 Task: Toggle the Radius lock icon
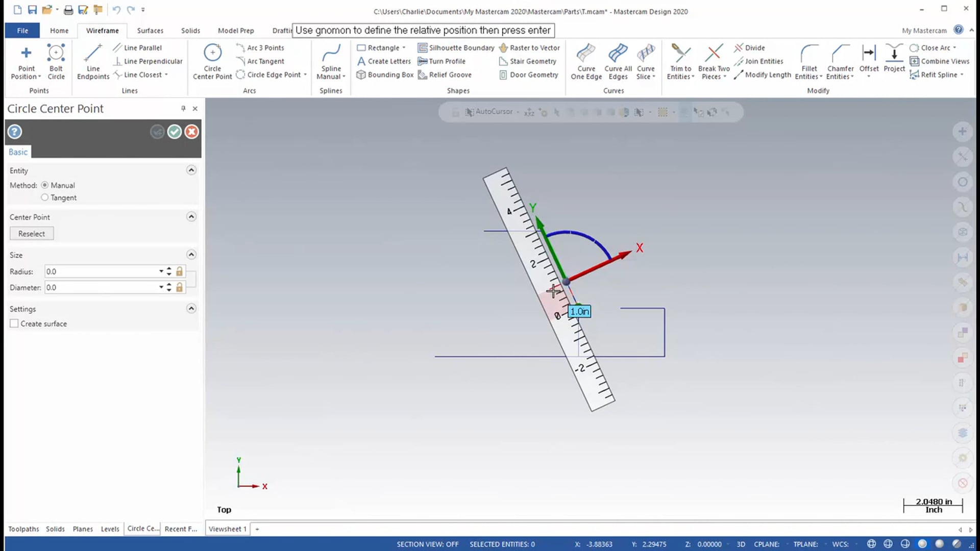[x=179, y=271]
